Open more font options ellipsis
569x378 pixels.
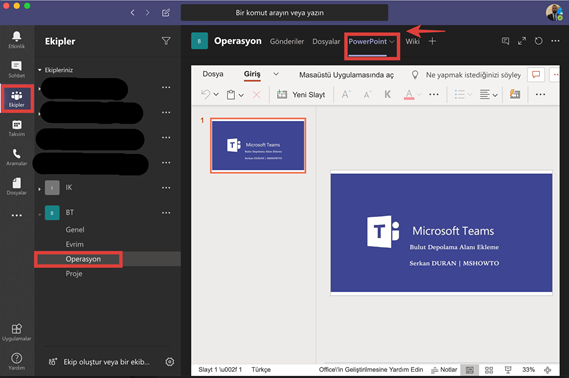[434, 94]
